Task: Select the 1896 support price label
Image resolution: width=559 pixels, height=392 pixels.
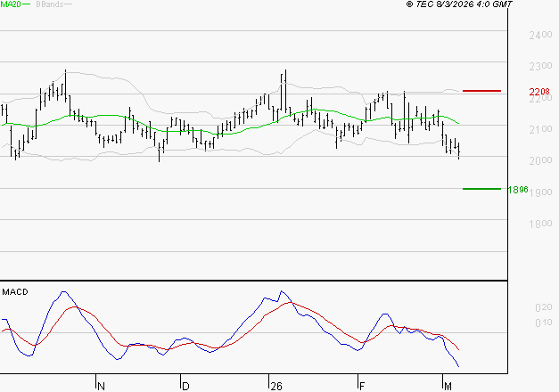Action: pos(518,190)
